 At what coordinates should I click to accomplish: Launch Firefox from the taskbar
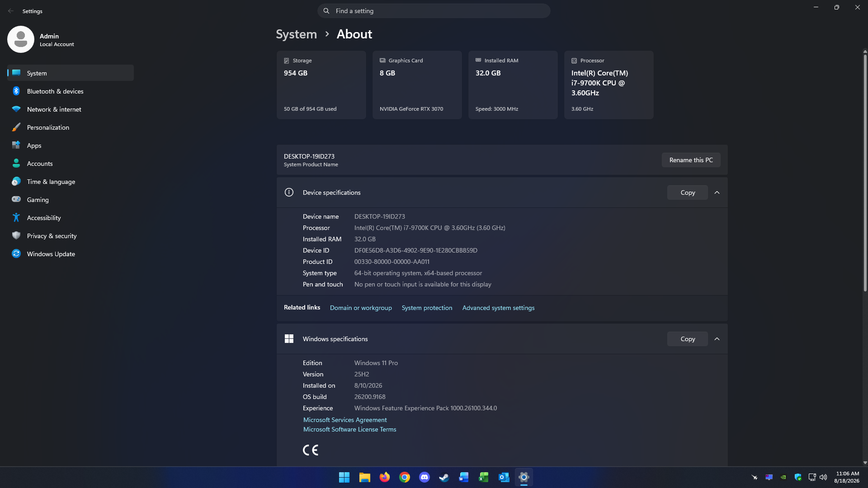(x=384, y=477)
